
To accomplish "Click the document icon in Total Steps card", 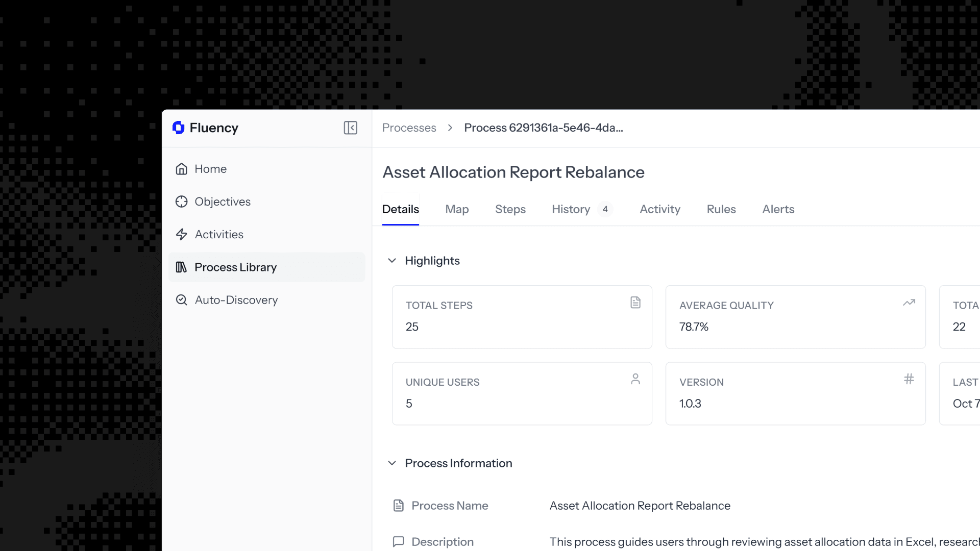I will pyautogui.click(x=635, y=303).
